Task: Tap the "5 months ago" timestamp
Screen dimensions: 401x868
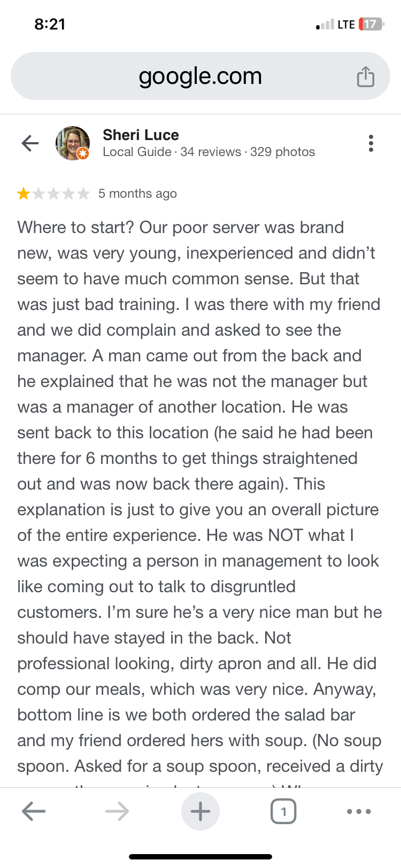Action: pyautogui.click(x=137, y=193)
